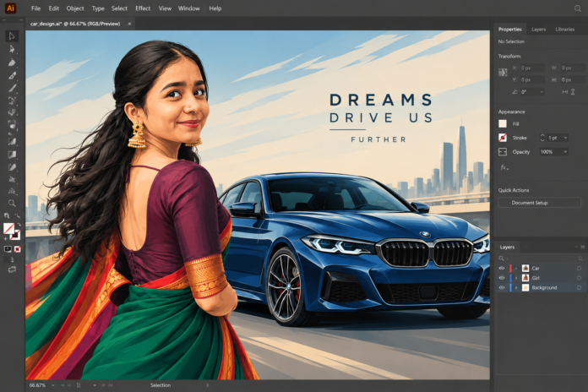Viewport: 588px width, 392px height.
Task: Click the toolbar Stroke swatch box
Action: click(x=16, y=235)
